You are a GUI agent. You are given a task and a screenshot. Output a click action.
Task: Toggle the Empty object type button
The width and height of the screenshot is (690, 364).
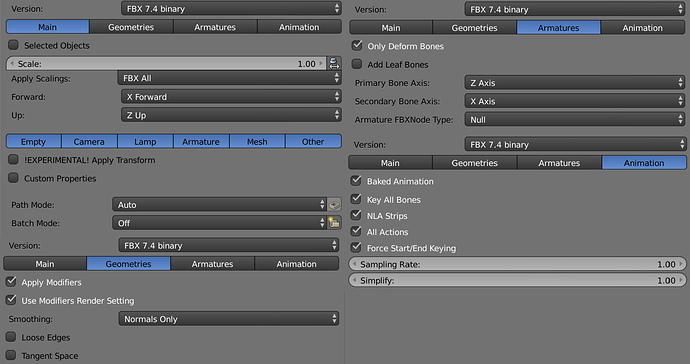tap(33, 141)
